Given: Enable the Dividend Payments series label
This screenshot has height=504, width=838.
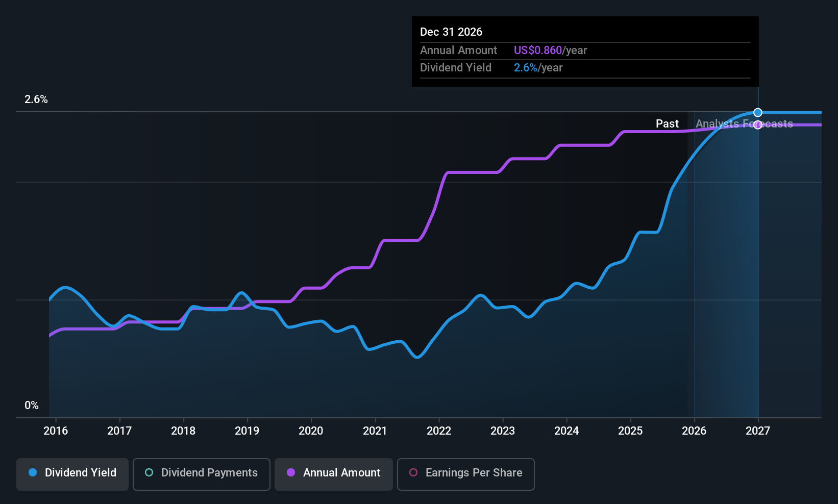Looking at the screenshot, I should click(x=209, y=473).
